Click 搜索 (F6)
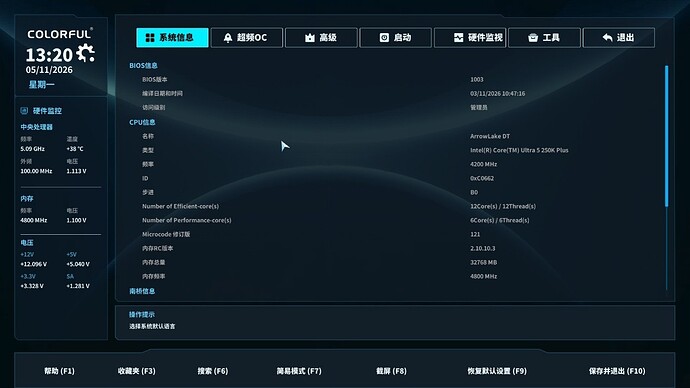690x388 pixels. (213, 371)
